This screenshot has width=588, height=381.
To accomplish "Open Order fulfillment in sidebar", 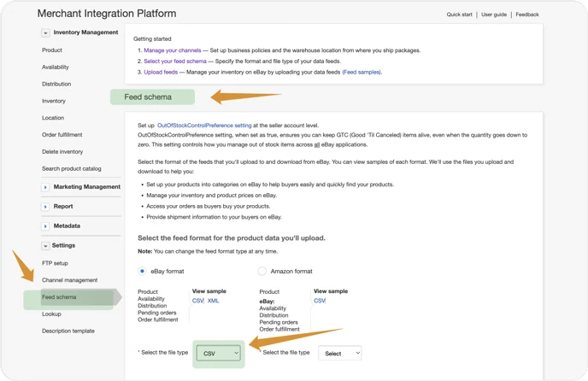I will pos(62,135).
